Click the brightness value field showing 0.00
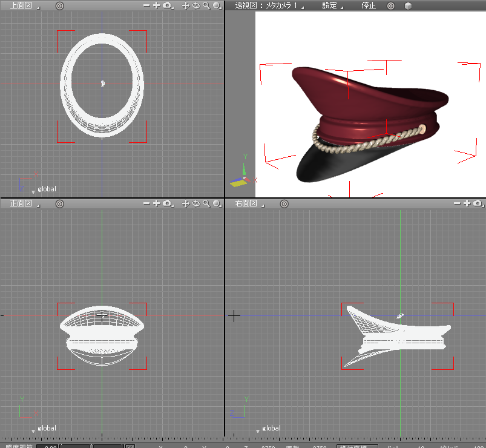The height and width of the screenshot is (448, 486). pyautogui.click(x=47, y=446)
